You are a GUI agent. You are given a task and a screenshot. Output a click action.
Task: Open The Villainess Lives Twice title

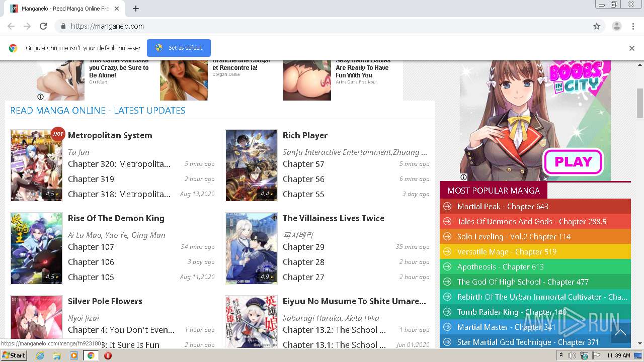click(334, 218)
